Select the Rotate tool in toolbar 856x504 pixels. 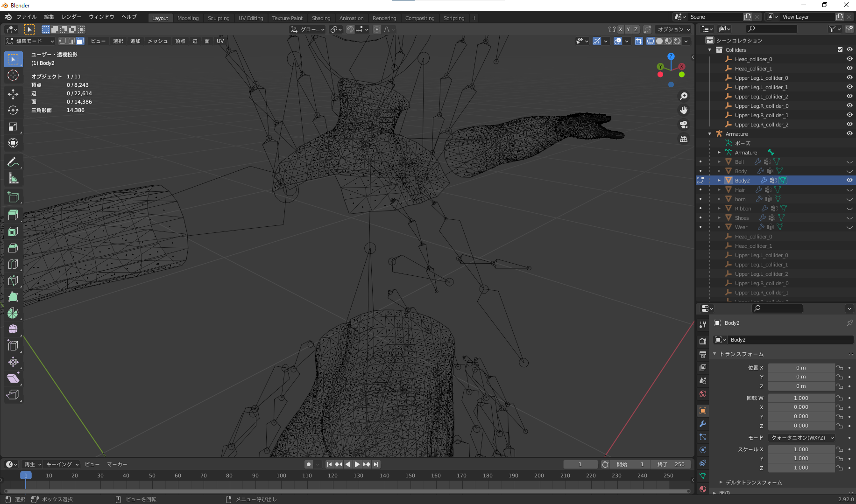[13, 111]
